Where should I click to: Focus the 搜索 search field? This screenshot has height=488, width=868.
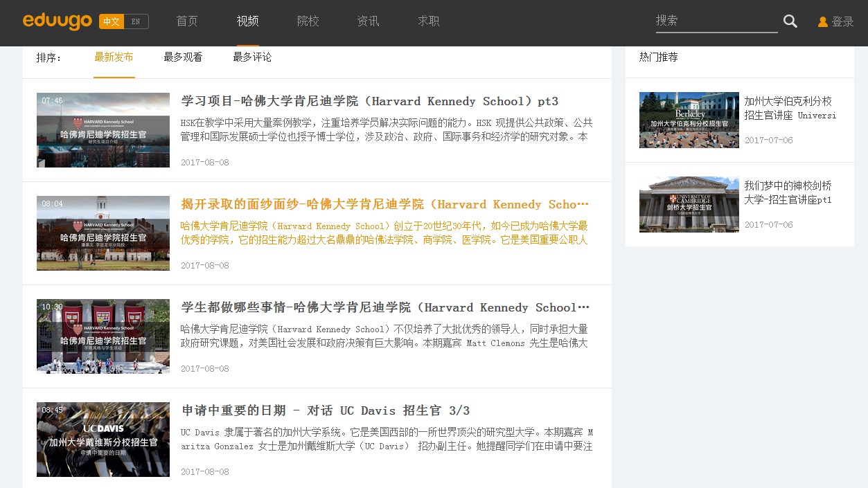coord(717,21)
